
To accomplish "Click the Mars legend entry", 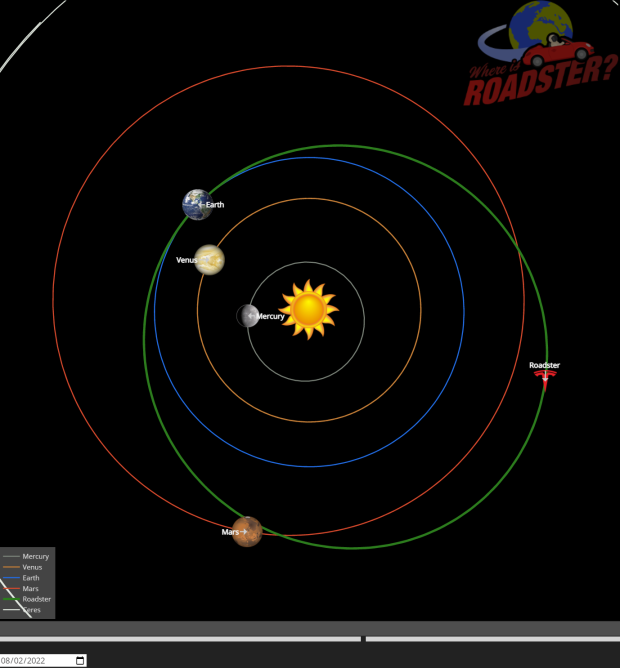I will click(21, 588).
